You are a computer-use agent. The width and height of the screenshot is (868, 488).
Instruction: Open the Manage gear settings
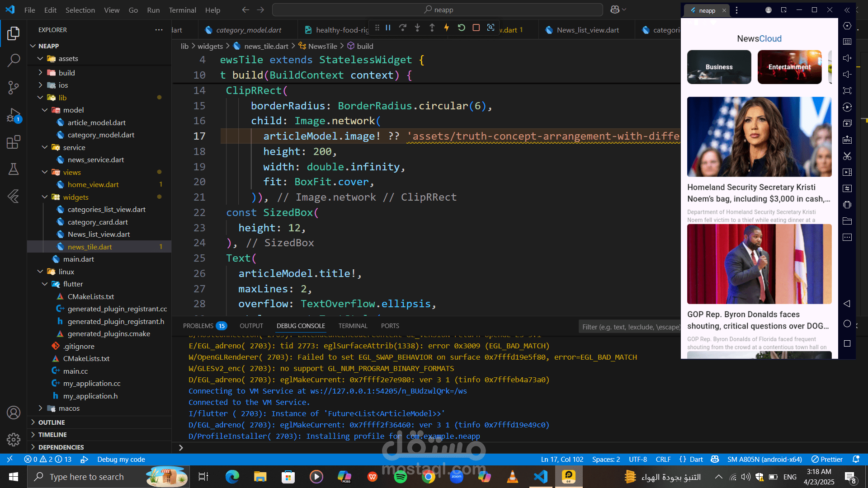coord(14,440)
